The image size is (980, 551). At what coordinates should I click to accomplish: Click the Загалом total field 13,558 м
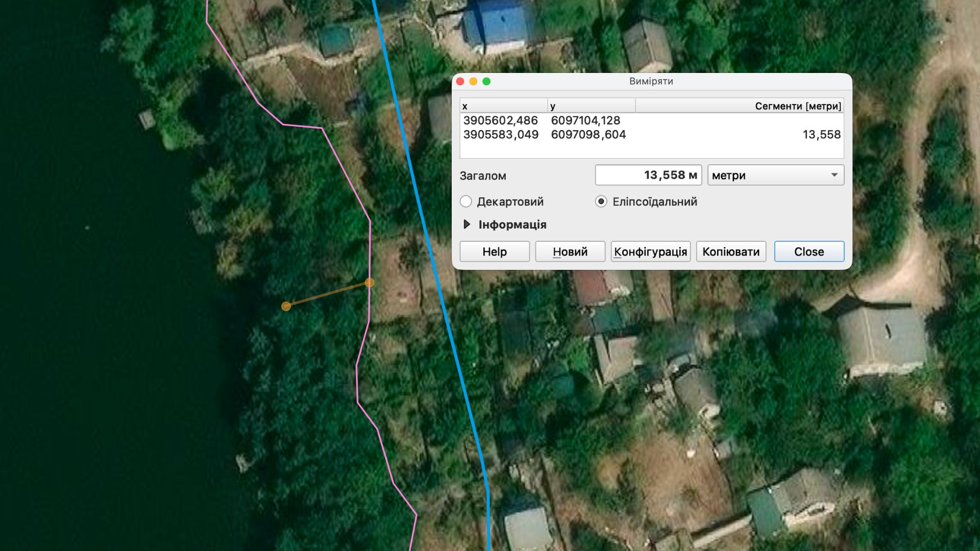pyautogui.click(x=648, y=175)
